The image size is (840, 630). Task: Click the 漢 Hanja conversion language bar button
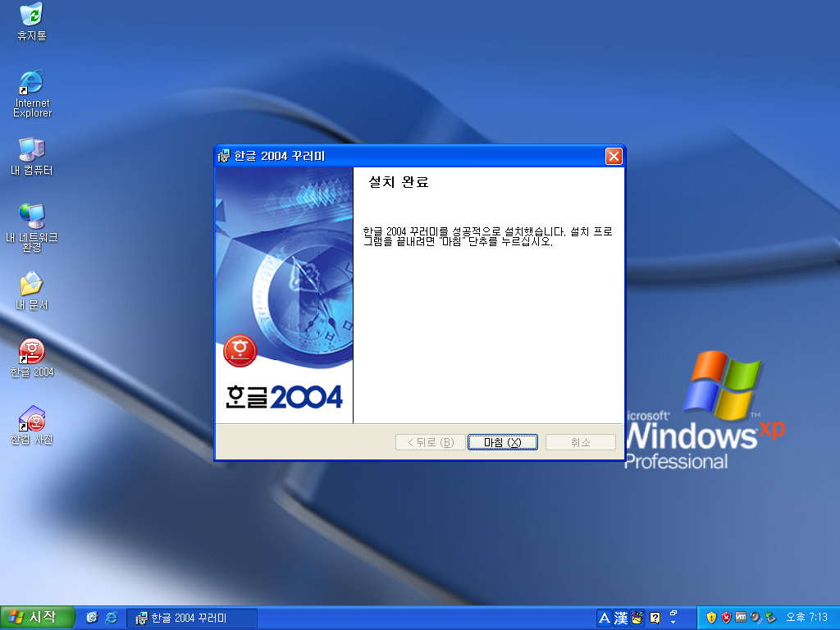point(620,618)
